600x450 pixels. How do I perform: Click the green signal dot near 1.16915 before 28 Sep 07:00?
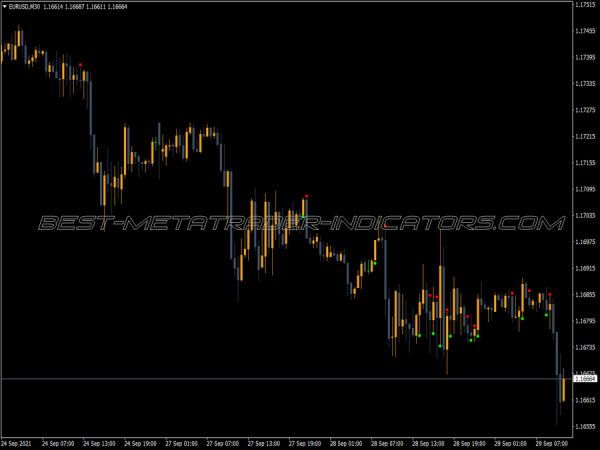[x=375, y=263]
